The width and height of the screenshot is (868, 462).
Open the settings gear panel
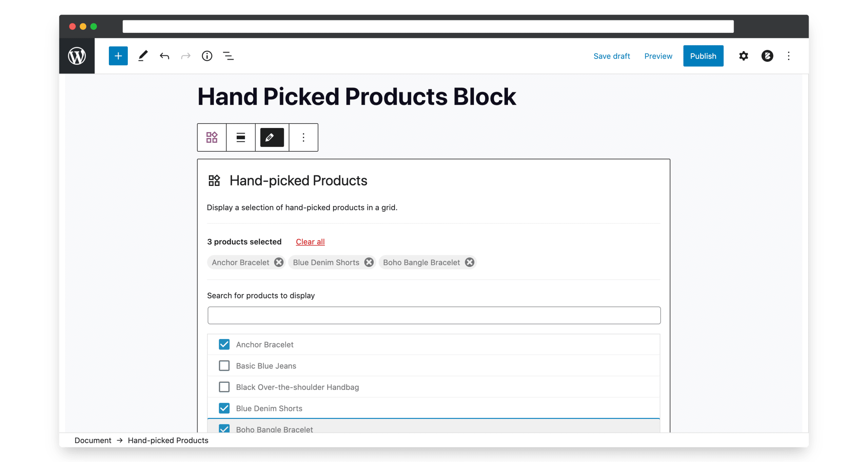coord(743,56)
